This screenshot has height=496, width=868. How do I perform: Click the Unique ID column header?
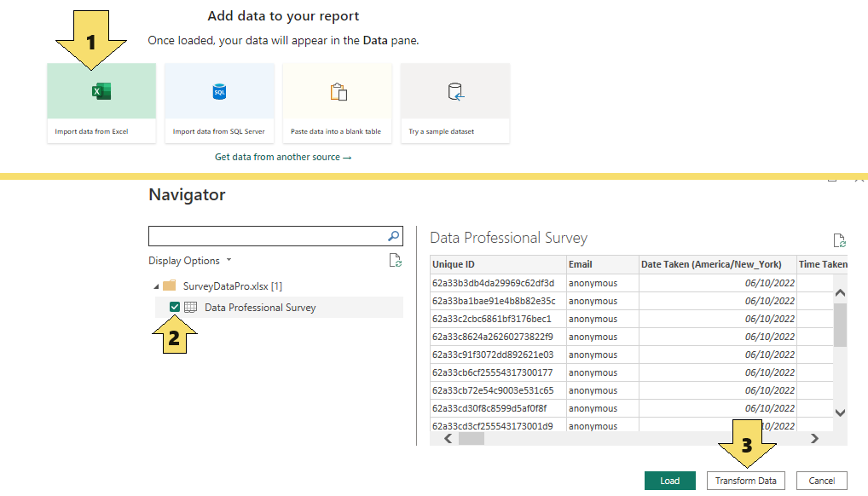(x=498, y=264)
